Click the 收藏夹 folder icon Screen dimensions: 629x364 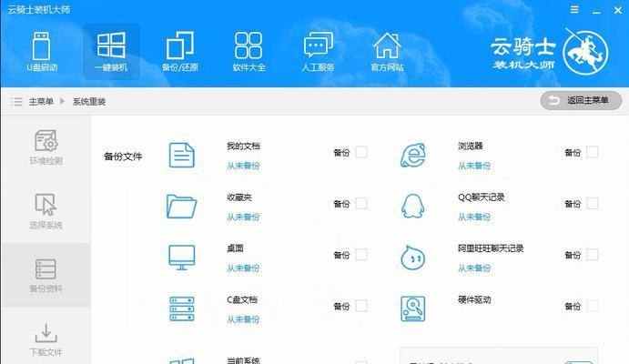pyautogui.click(x=181, y=206)
